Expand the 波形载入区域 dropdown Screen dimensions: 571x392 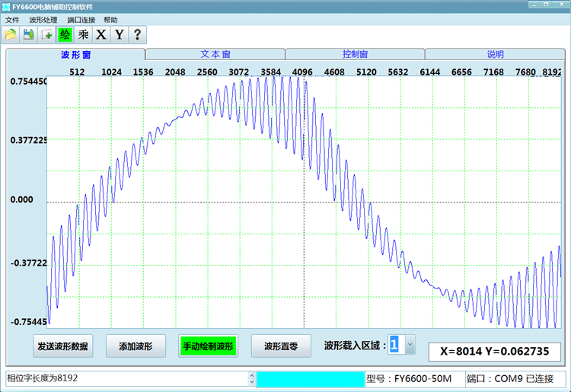click(410, 346)
